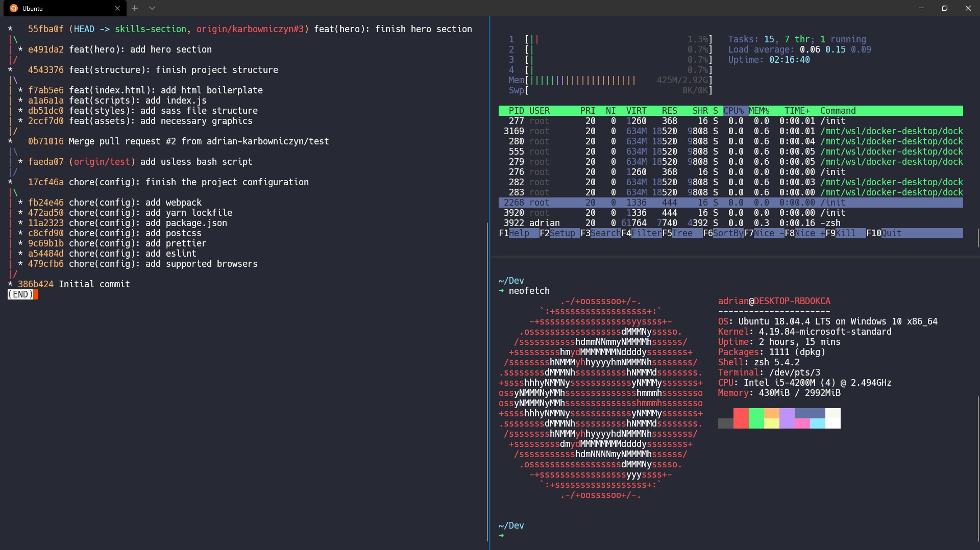The width and height of the screenshot is (980, 550).
Task: Click commit f7ab5e6 add html boilerplate
Action: click(x=145, y=90)
